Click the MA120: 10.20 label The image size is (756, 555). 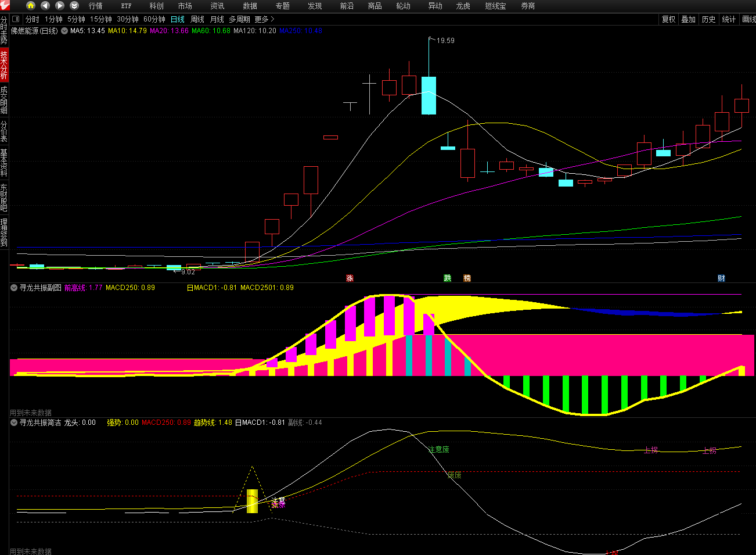[255, 31]
